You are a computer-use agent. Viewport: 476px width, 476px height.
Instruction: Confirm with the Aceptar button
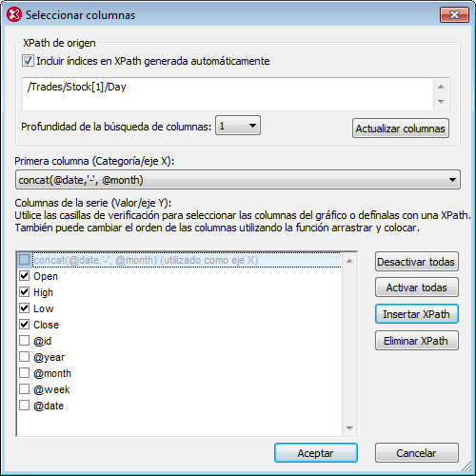click(316, 453)
